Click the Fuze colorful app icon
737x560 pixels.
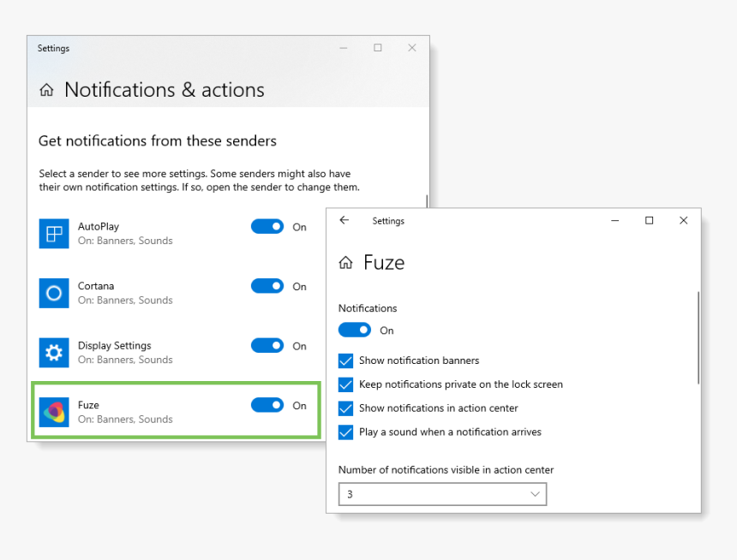[53, 412]
